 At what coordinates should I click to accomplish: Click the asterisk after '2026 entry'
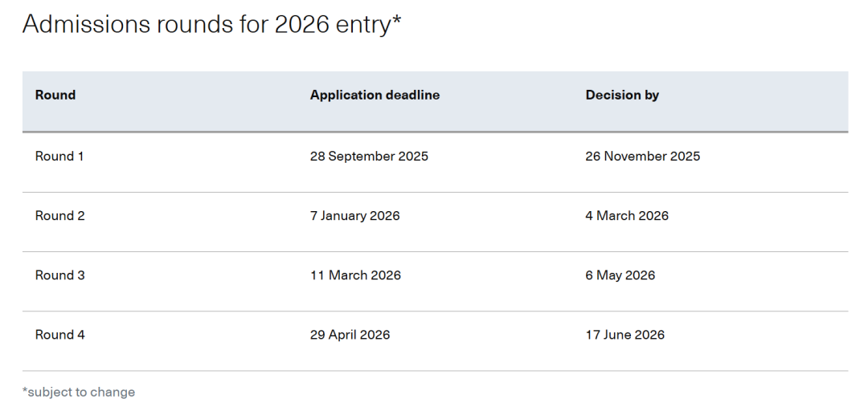coord(396,19)
